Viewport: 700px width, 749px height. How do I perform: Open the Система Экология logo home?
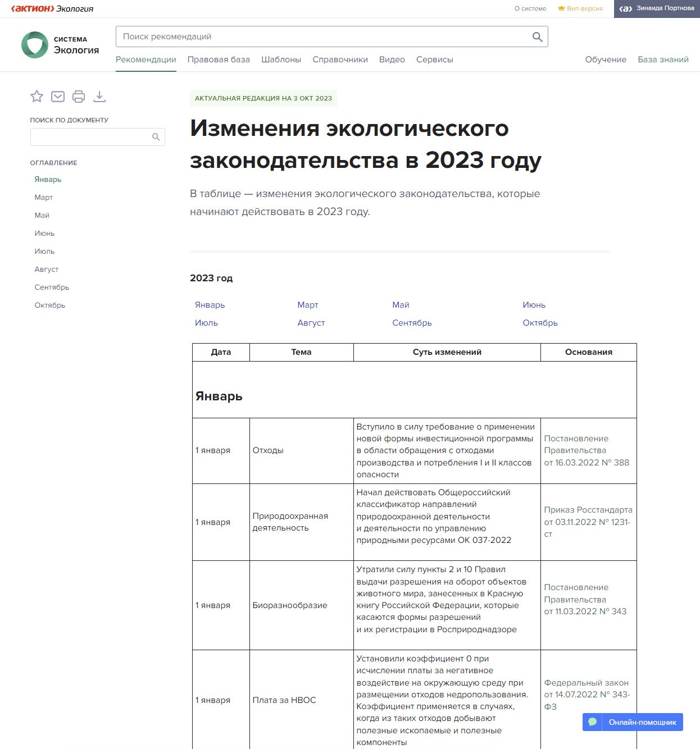(60, 45)
